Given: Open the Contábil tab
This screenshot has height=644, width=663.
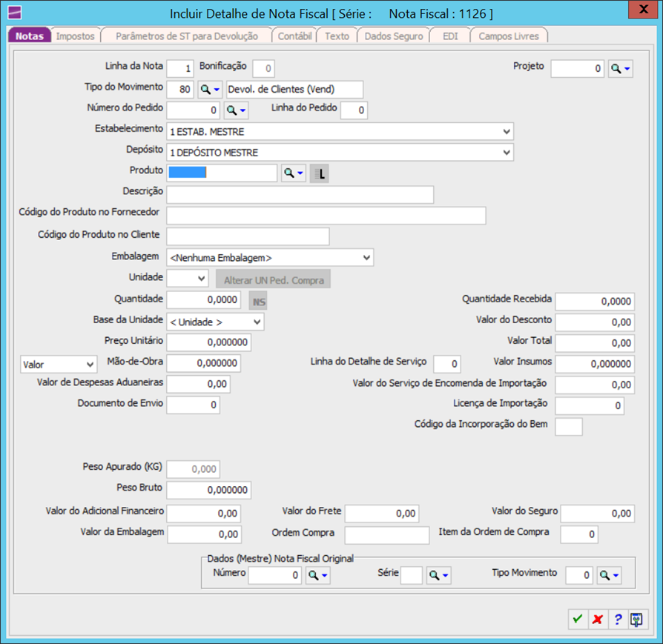Looking at the screenshot, I should coord(294,36).
